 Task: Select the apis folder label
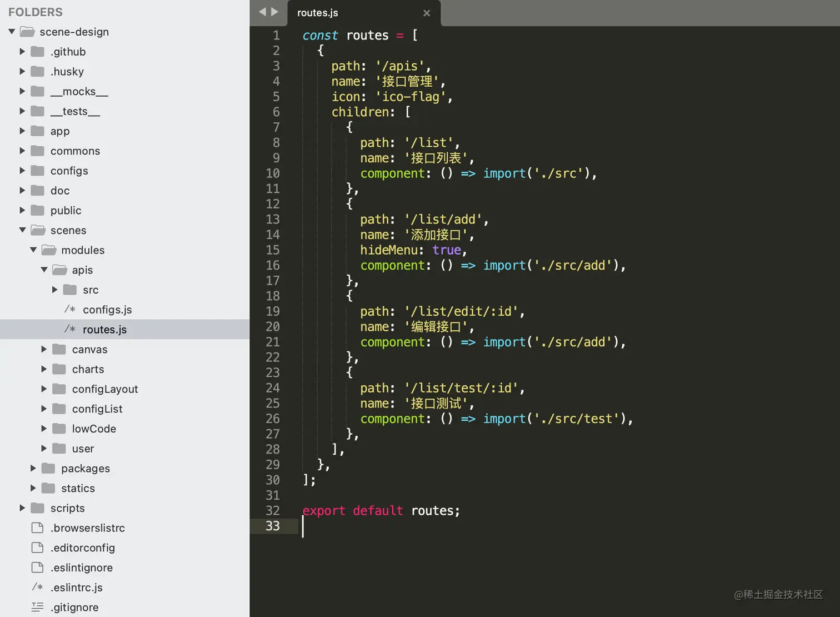click(x=82, y=270)
